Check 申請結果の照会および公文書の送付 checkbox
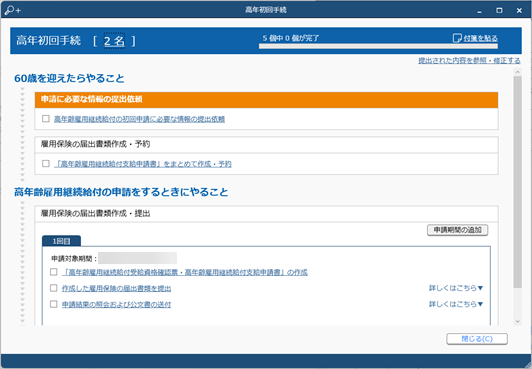The width and height of the screenshot is (532, 369). [x=54, y=304]
